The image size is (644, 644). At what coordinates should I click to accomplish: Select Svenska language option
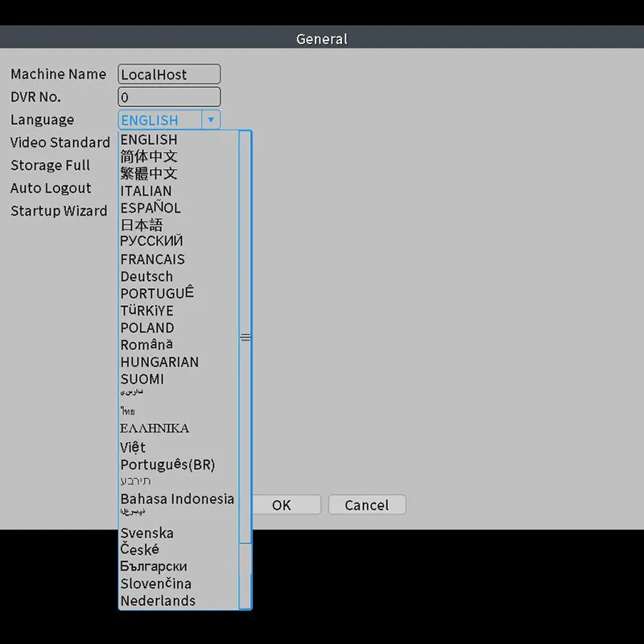[x=147, y=533]
